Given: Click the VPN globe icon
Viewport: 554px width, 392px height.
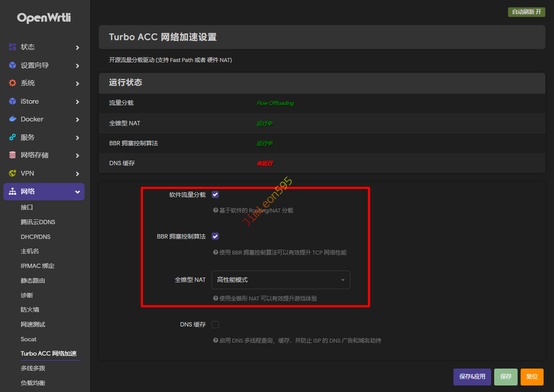Looking at the screenshot, I should point(13,173).
